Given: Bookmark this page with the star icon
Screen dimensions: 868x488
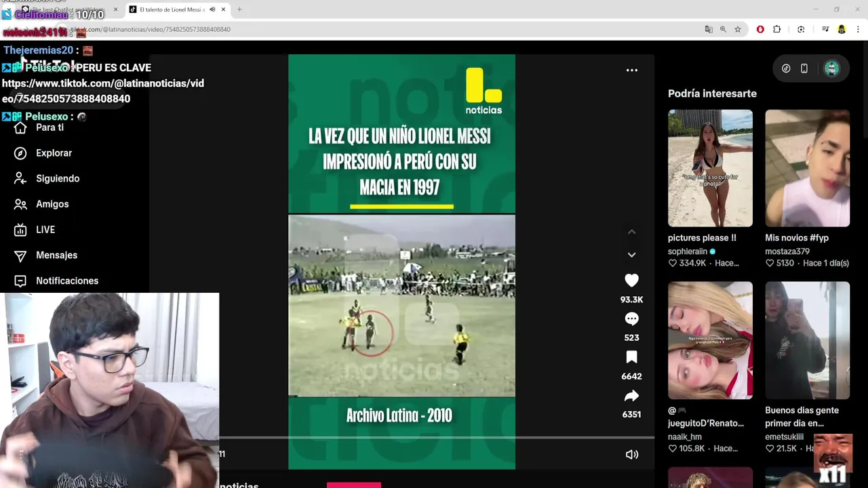Looking at the screenshot, I should [738, 29].
